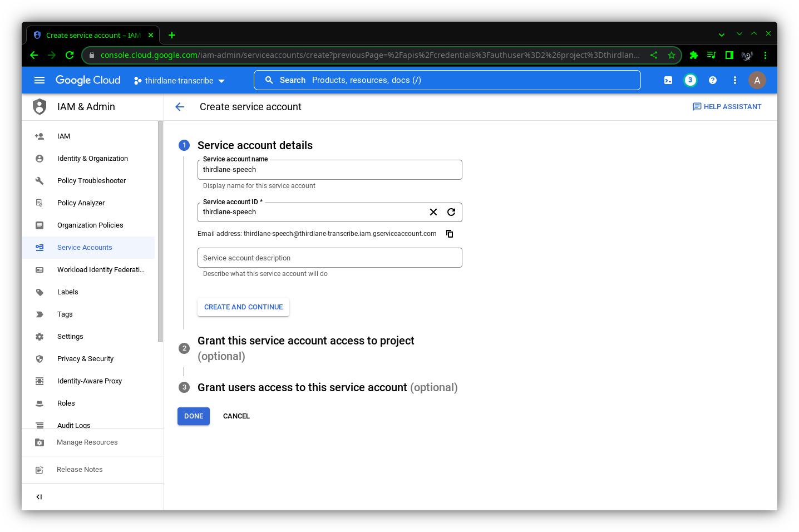Activate Cloud Shell terminal icon
This screenshot has width=799, height=532.
668,80
